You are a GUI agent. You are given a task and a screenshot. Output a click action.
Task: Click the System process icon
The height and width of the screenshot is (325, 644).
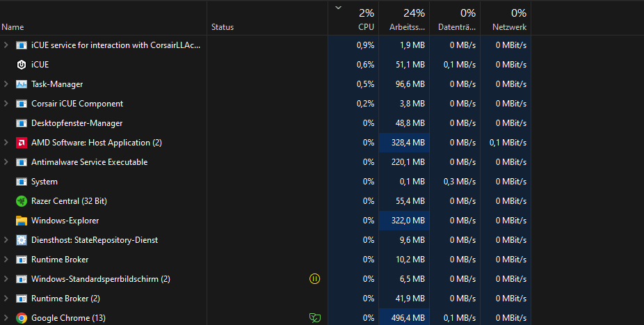point(22,182)
